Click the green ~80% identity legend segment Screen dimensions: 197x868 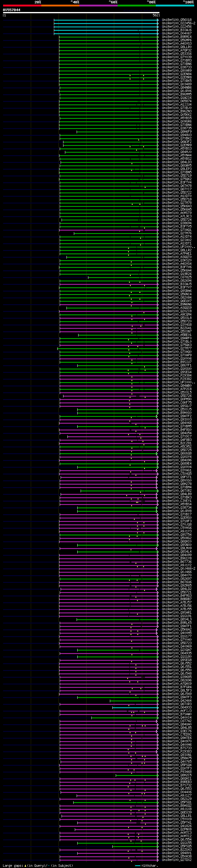137,6
